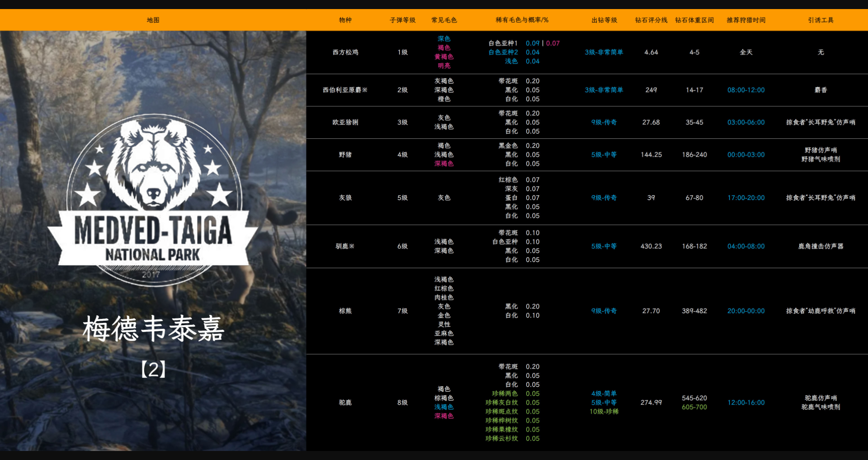
Task: Select the 推荐狩猎时间 column header
Action: (x=746, y=20)
